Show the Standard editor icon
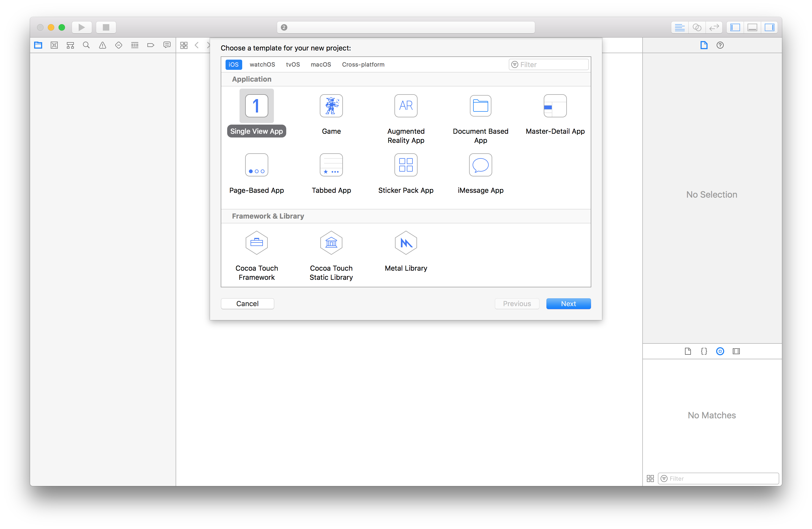This screenshot has width=812, height=529. (680, 27)
